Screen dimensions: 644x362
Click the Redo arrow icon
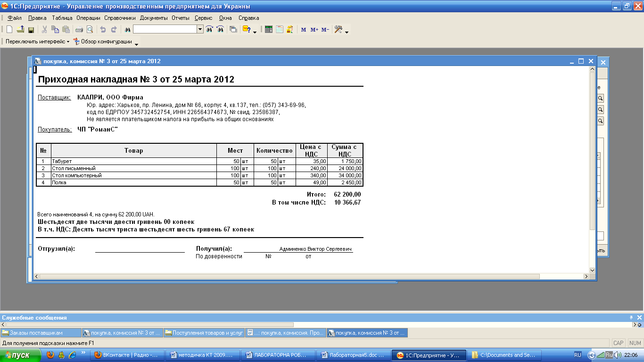[114, 29]
